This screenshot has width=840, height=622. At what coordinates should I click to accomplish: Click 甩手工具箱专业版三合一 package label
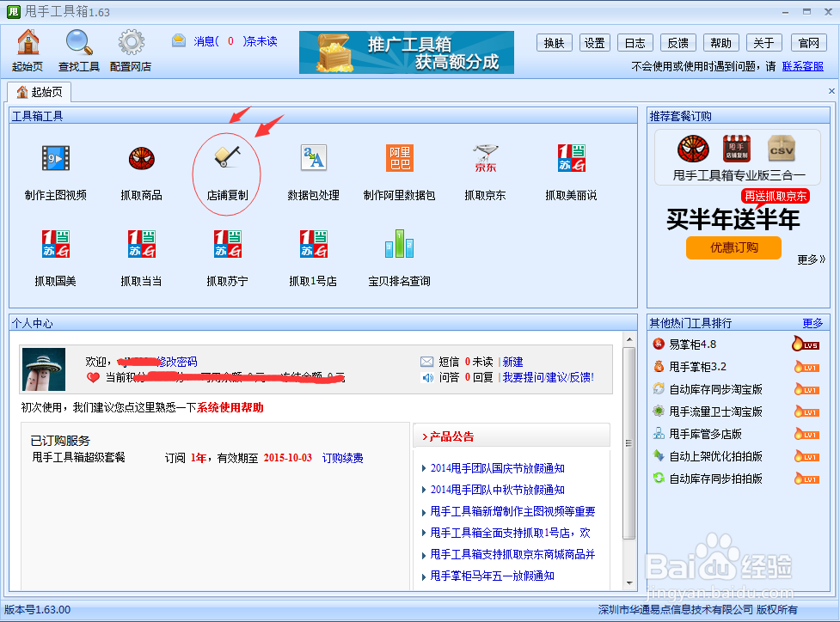coord(739,175)
